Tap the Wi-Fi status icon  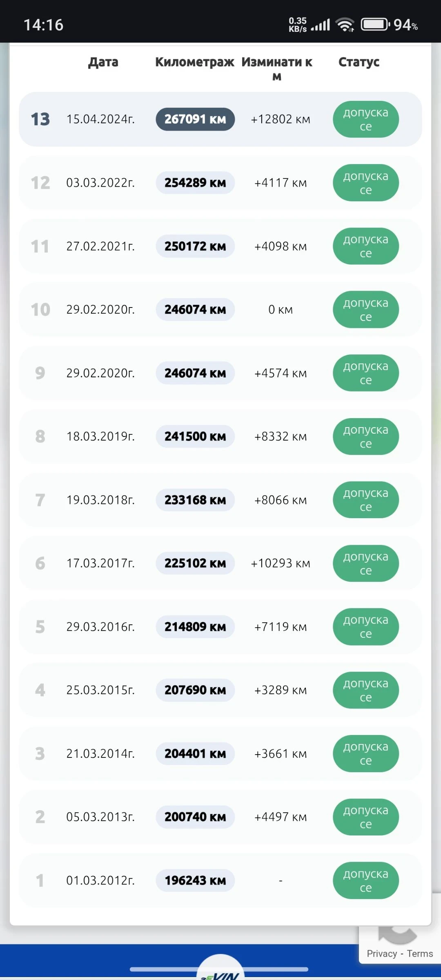pos(345,25)
